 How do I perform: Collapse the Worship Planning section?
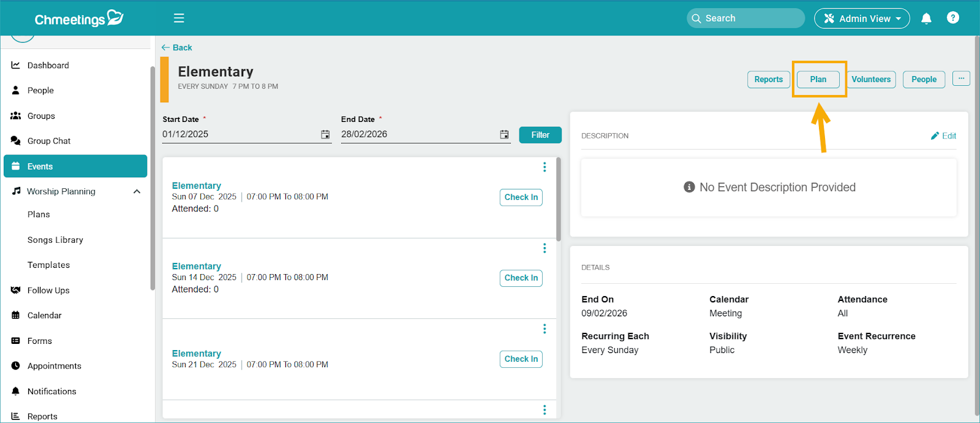pyautogui.click(x=137, y=192)
